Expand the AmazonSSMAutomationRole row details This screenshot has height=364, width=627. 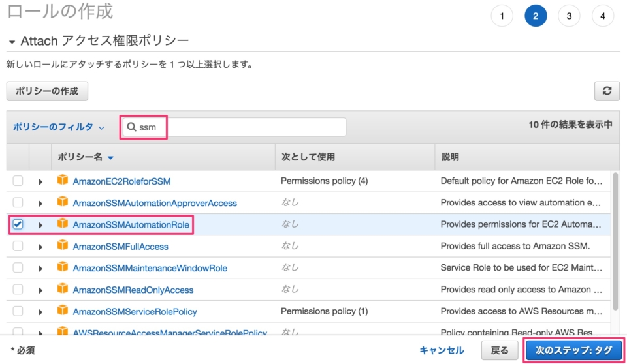point(40,225)
